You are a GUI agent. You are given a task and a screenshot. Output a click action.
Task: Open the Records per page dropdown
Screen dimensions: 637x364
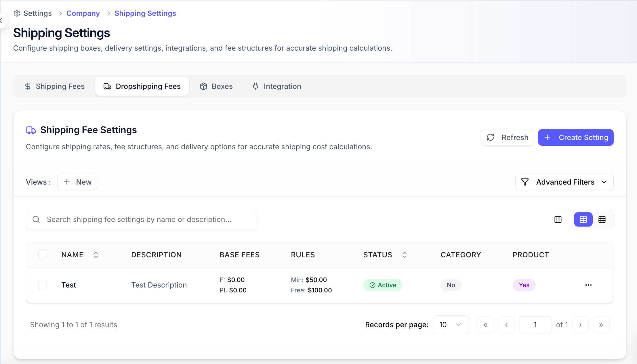coord(451,325)
